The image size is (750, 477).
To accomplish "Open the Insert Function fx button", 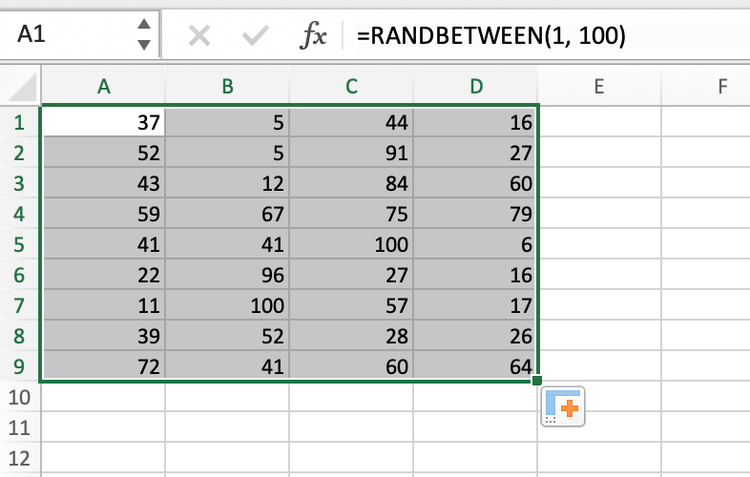I will point(313,36).
